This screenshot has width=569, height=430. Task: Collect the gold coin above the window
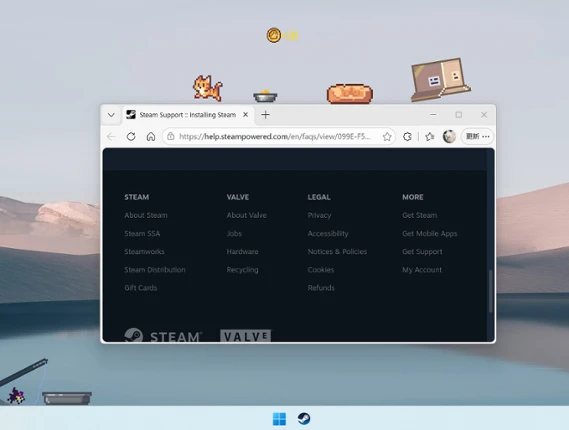coord(274,35)
